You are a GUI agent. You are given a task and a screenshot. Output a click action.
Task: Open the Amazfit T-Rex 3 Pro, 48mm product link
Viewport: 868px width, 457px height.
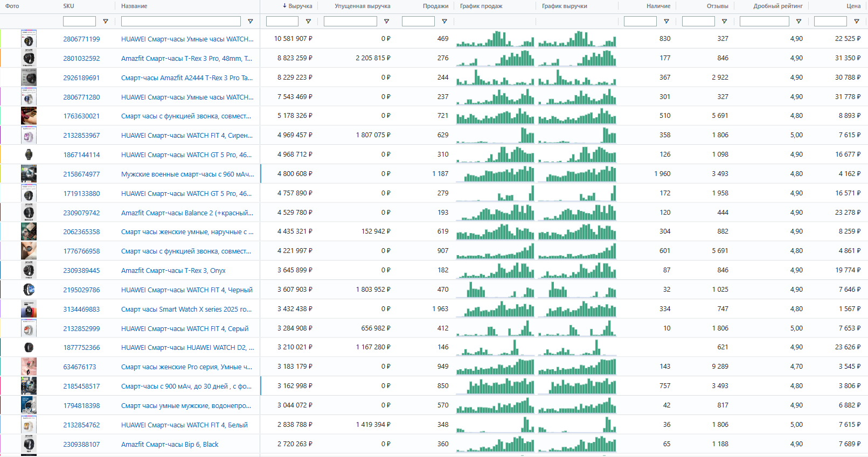pyautogui.click(x=186, y=59)
